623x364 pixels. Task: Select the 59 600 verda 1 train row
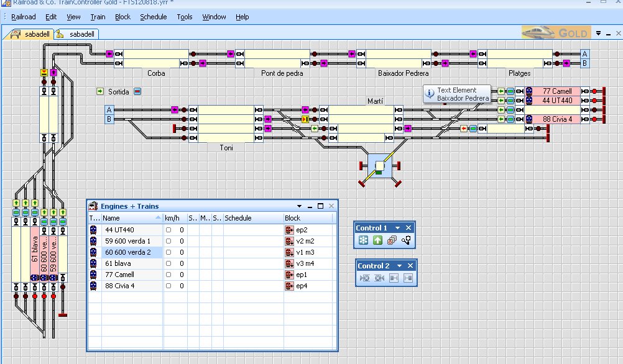[127, 241]
